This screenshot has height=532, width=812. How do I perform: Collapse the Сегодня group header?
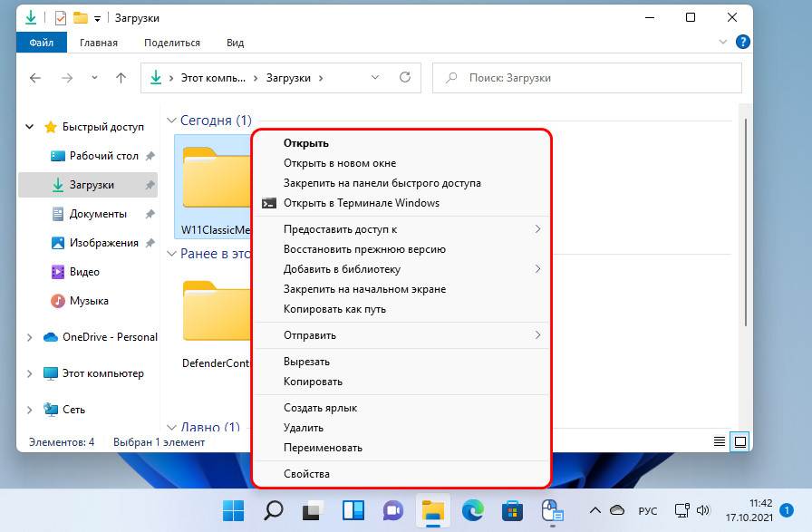coord(170,121)
